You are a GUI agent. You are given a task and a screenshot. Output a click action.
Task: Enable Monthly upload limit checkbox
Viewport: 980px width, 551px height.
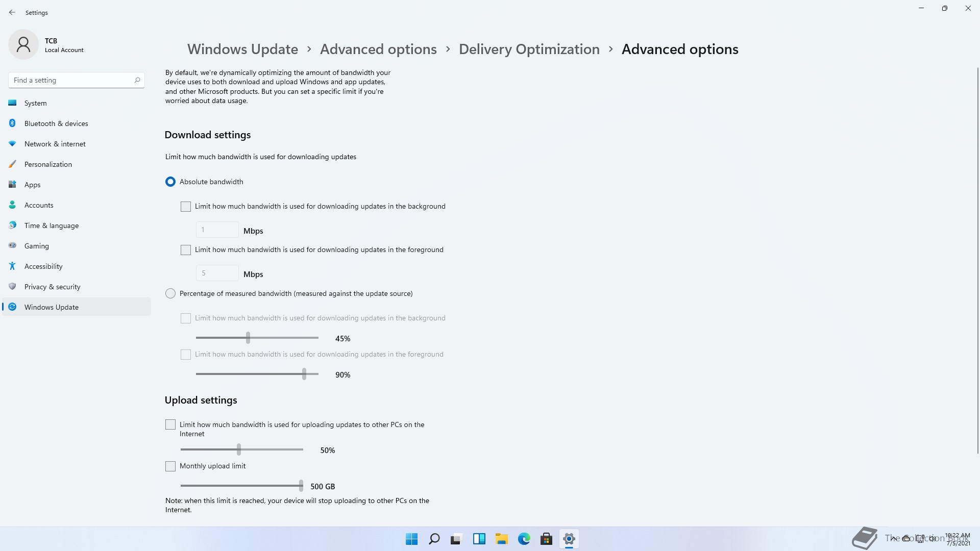pos(170,466)
